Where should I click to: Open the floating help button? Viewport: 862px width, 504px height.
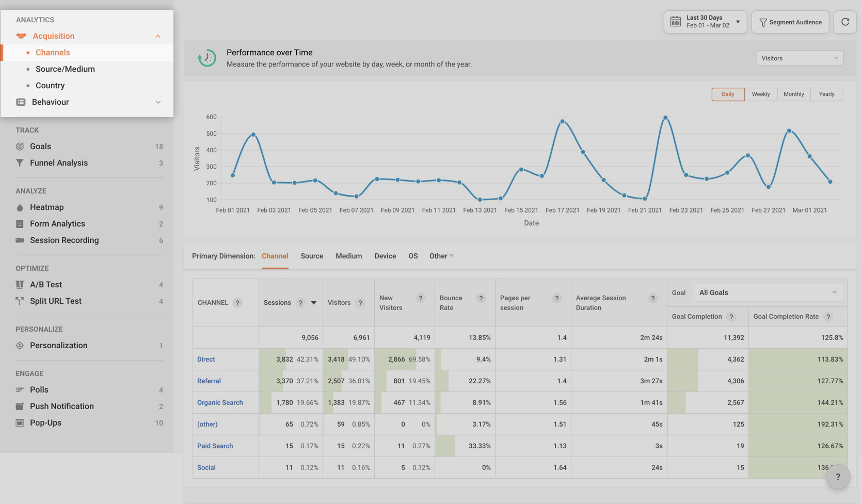point(838,477)
